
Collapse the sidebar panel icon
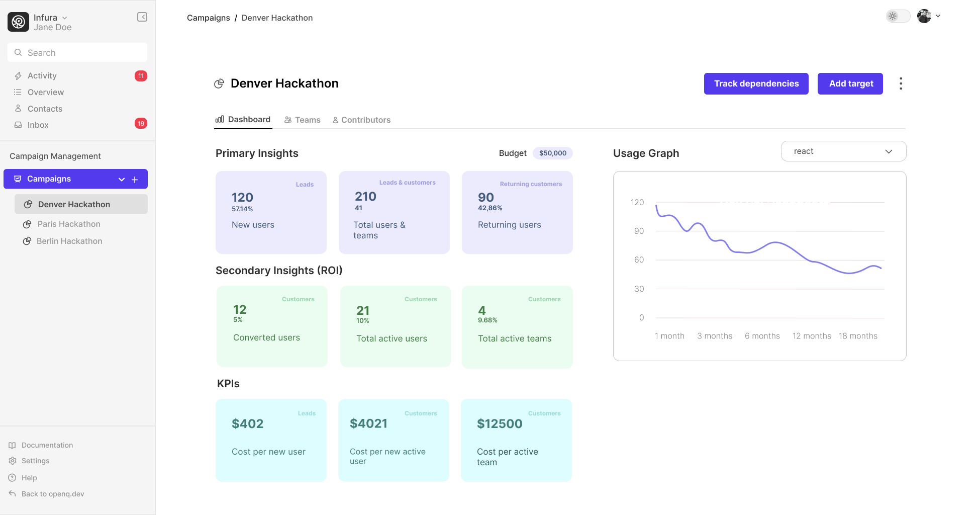coord(142,17)
